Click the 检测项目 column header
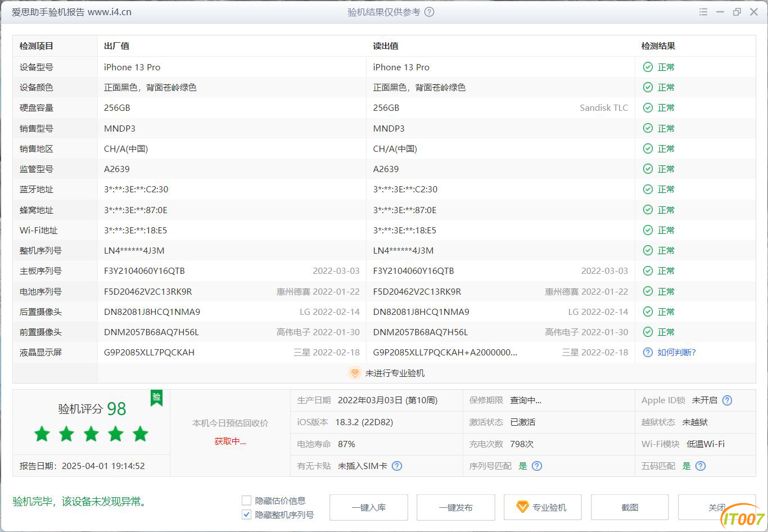Image resolution: width=768 pixels, height=532 pixels. [37, 46]
